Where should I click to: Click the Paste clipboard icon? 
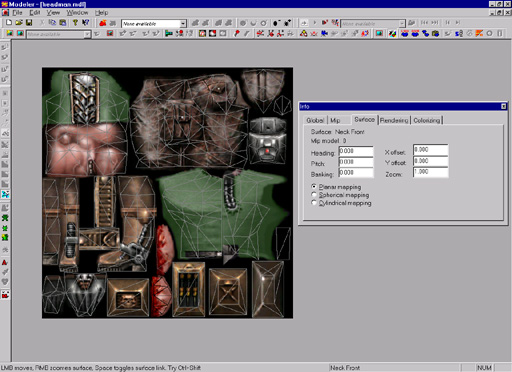coord(62,23)
